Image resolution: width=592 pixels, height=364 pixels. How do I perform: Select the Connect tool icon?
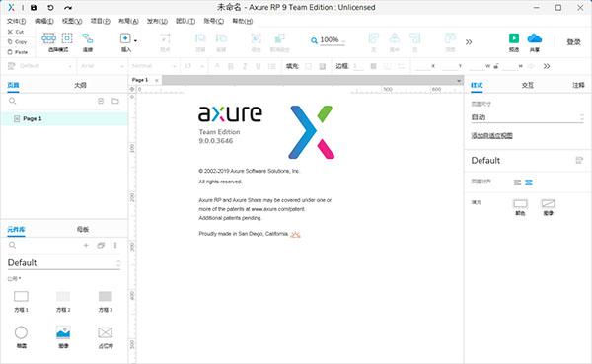click(x=88, y=38)
